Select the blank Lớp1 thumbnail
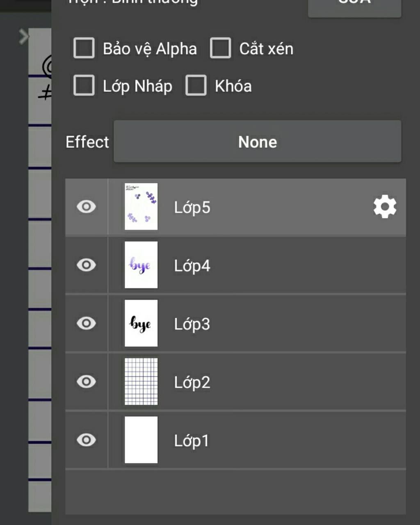Viewport: 420px width, 525px height. tap(141, 440)
